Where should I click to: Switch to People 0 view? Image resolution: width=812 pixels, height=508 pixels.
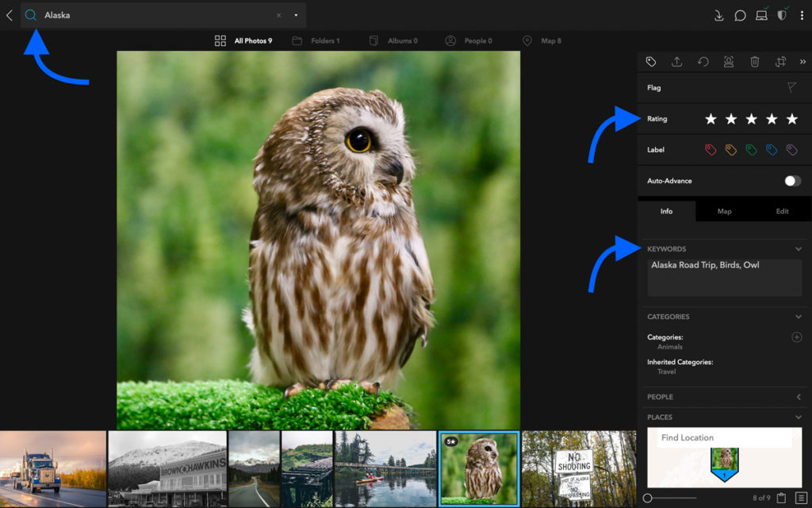[x=469, y=40]
